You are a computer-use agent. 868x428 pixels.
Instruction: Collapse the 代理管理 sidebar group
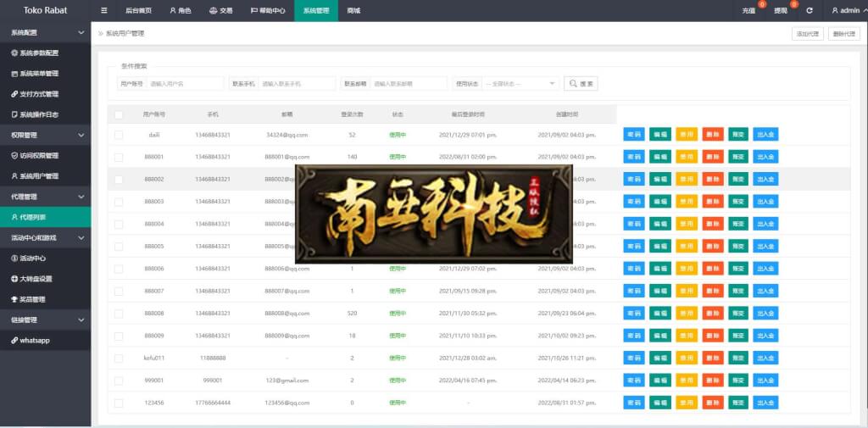click(x=46, y=197)
